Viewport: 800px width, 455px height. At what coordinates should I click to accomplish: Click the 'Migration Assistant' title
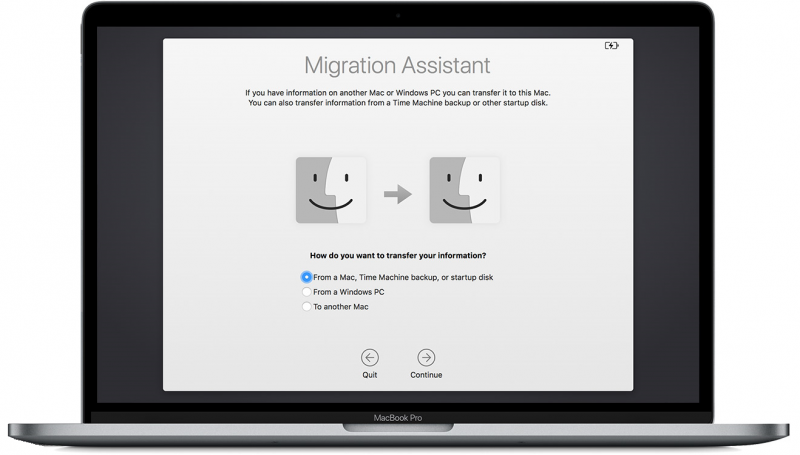397,65
